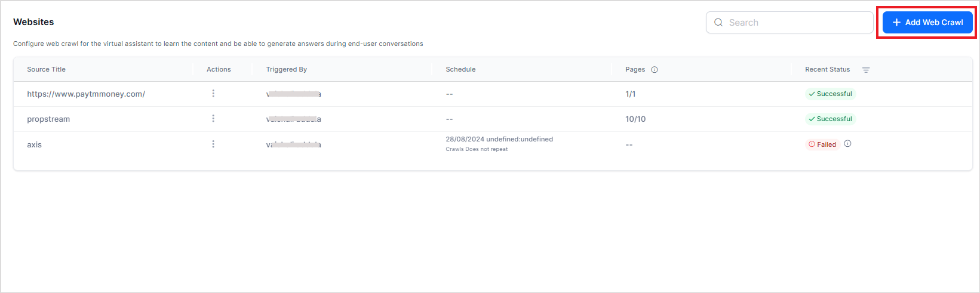Open the https://www.paytmmoney.com/ source

86,94
